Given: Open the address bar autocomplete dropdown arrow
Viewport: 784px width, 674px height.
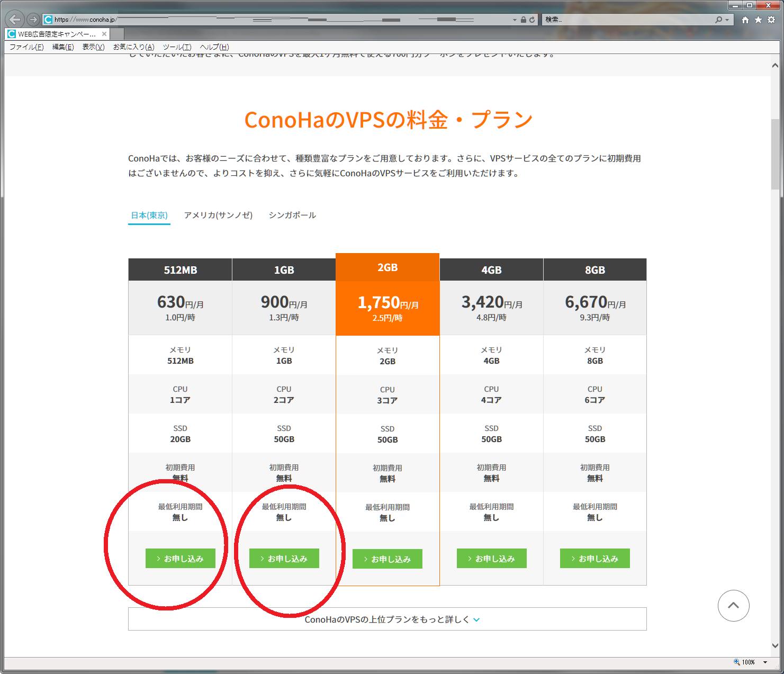Looking at the screenshot, I should tap(515, 20).
